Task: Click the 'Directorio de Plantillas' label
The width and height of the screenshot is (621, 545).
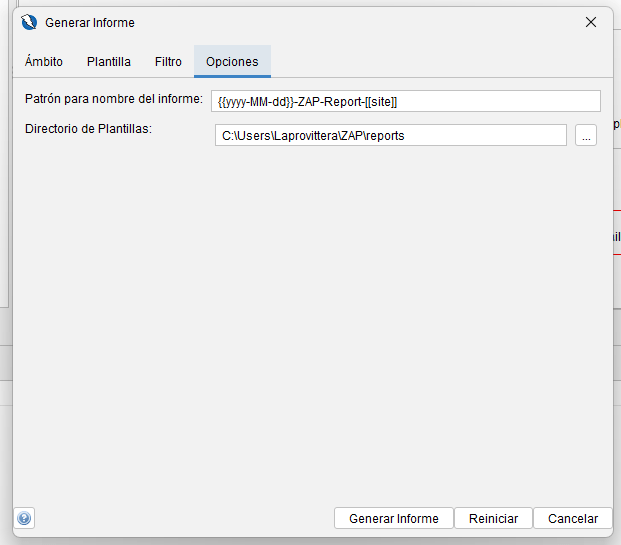Action: [88, 129]
